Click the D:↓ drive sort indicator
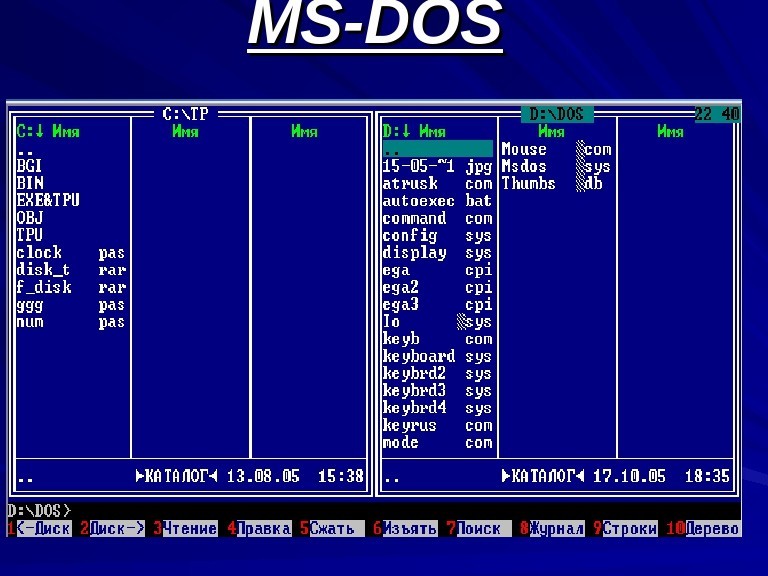768x576 pixels. 396,131
